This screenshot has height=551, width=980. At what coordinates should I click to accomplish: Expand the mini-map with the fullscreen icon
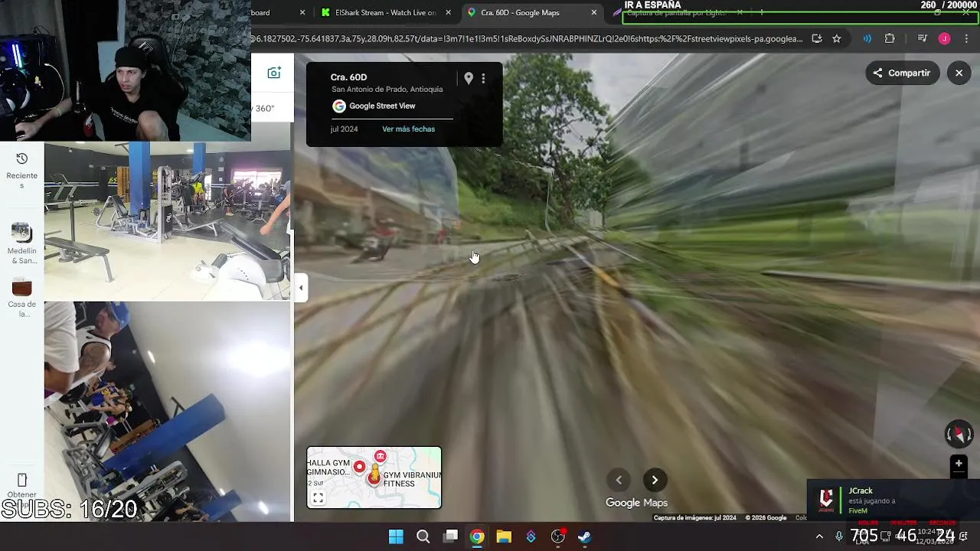click(x=318, y=497)
